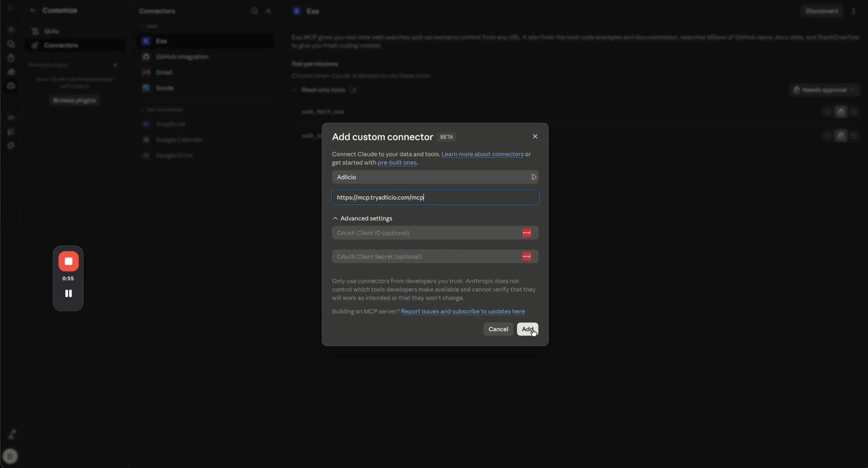Open the pre-built ones link
The image size is (868, 468).
click(397, 163)
